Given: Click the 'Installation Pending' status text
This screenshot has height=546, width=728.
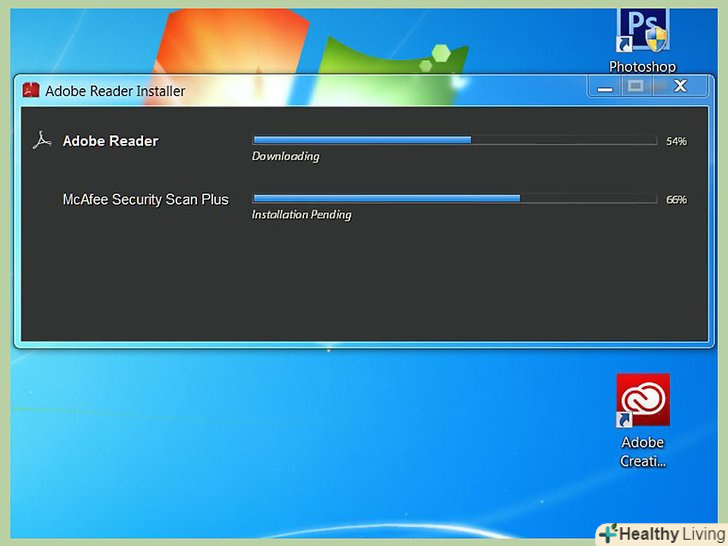Looking at the screenshot, I should point(301,215).
